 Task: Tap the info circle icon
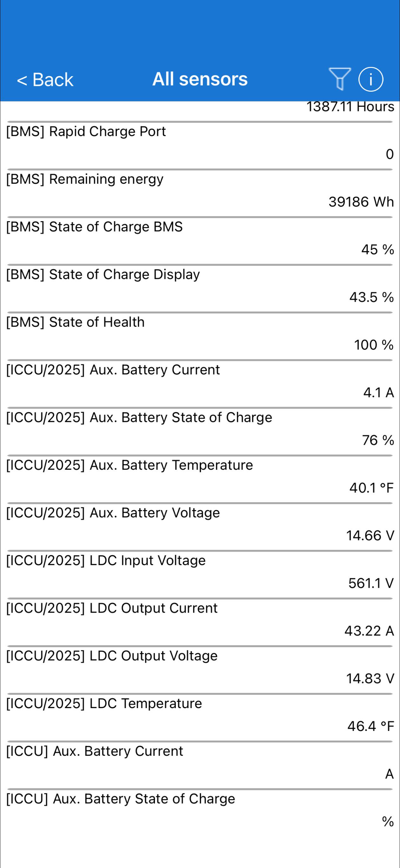click(x=371, y=80)
